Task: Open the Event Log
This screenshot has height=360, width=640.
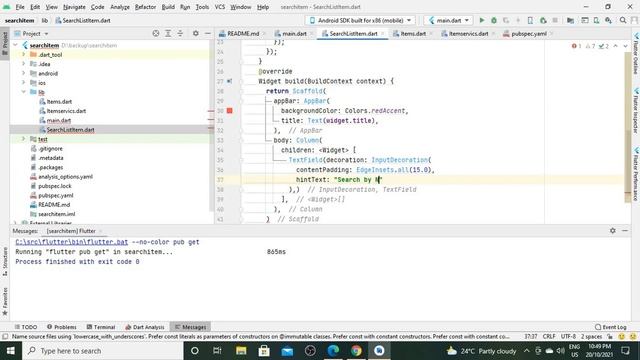Action: click(611, 327)
